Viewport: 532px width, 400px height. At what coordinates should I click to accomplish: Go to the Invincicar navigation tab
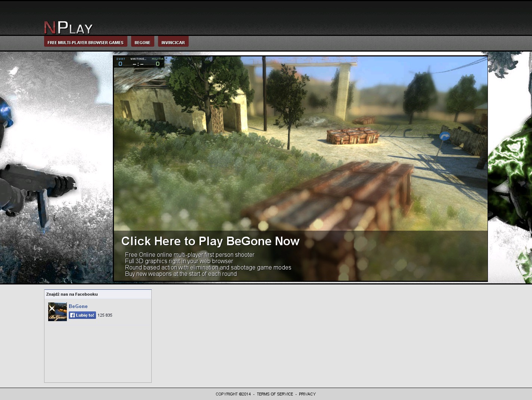coord(173,42)
